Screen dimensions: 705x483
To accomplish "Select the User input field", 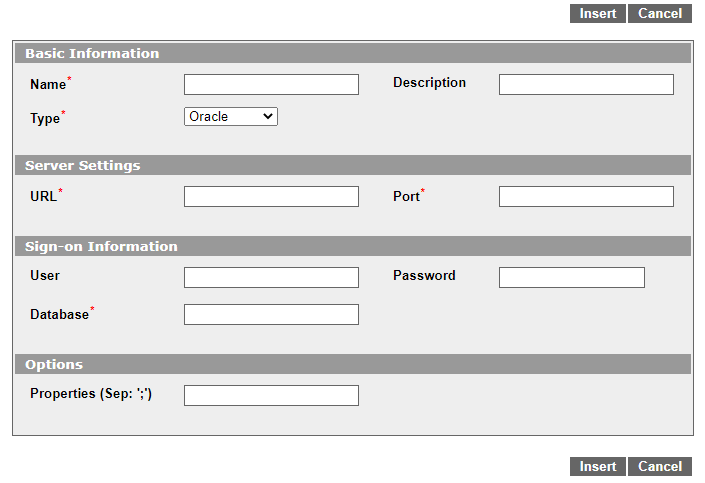I will pos(271,277).
